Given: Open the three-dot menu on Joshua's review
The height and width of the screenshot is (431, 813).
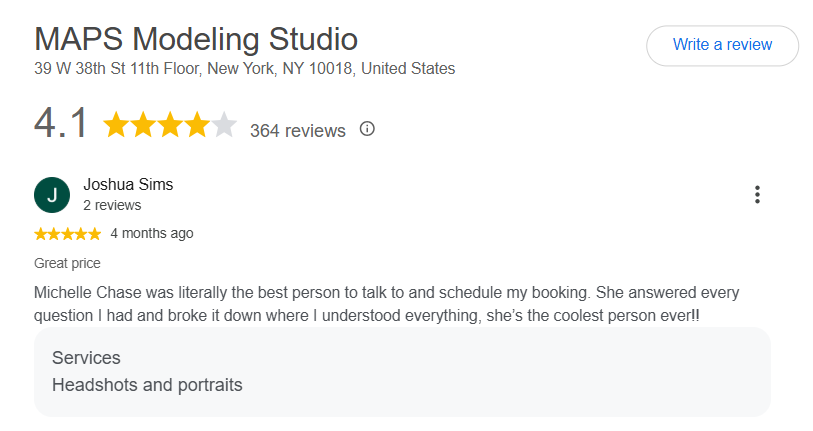Looking at the screenshot, I should point(758,194).
